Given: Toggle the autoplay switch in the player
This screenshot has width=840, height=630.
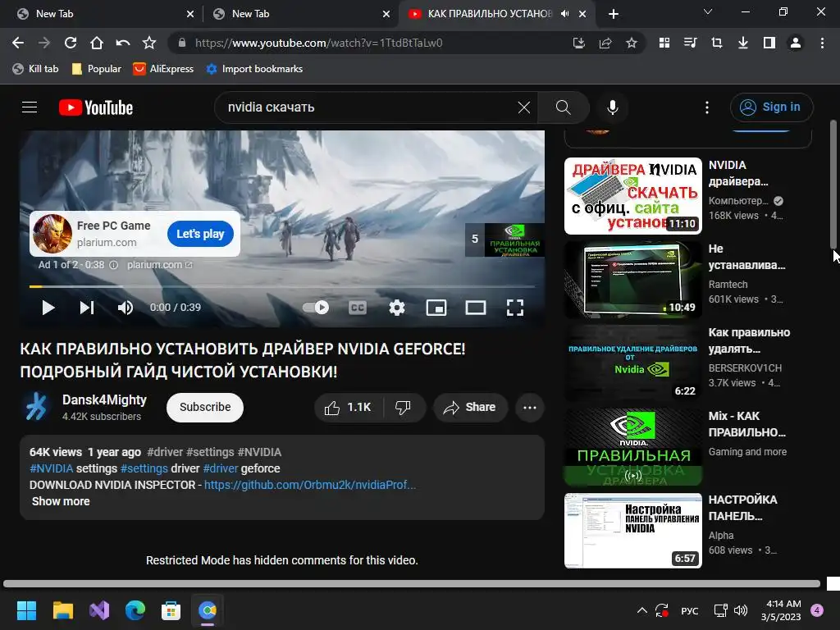Looking at the screenshot, I should pos(316,308).
